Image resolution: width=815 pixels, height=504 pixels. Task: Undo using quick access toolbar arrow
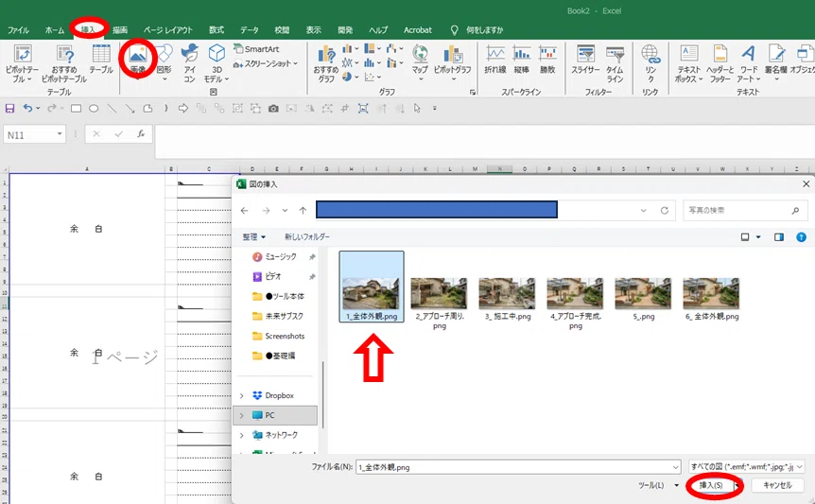point(27,108)
